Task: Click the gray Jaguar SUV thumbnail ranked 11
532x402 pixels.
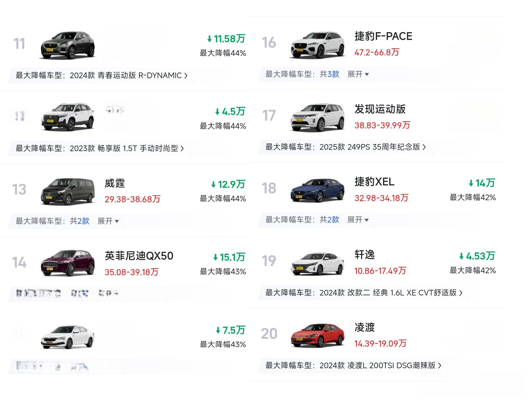Action: click(x=68, y=45)
